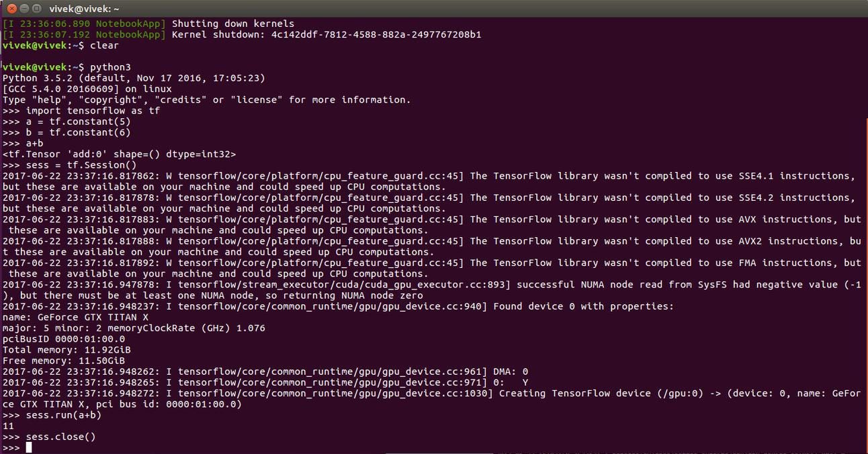868x454 pixels.
Task: Click the '[GCC 5.4.0 20160609] on linux' line
Action: pyautogui.click(x=87, y=89)
